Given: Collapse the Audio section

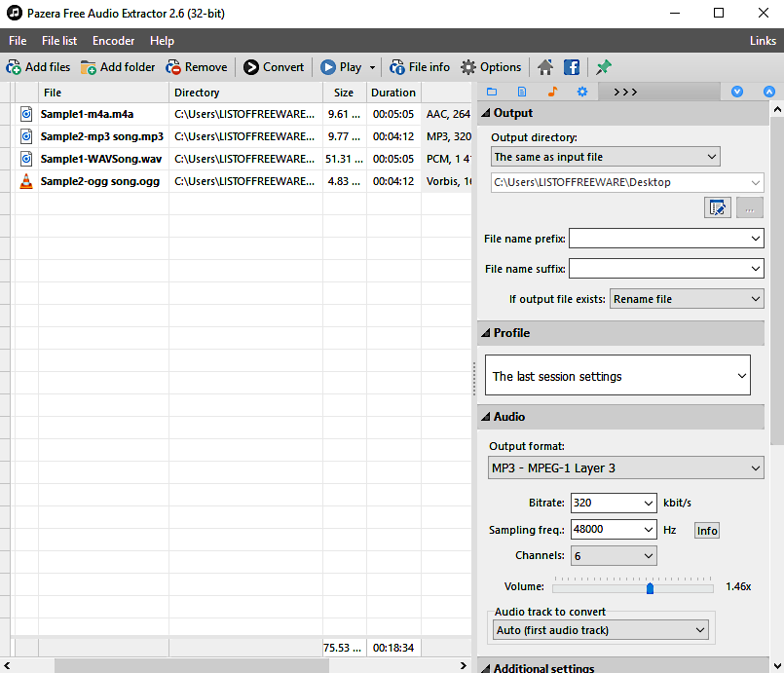Looking at the screenshot, I should 486,417.
